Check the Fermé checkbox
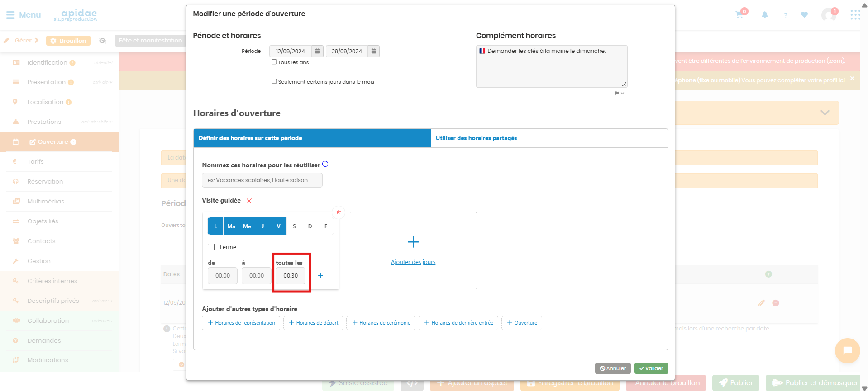This screenshot has height=391, width=868. [x=211, y=247]
